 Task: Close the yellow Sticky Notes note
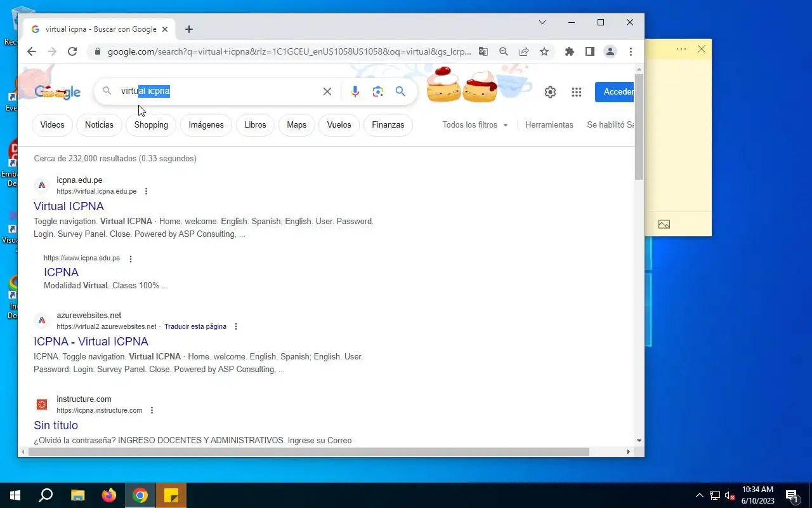pos(702,49)
